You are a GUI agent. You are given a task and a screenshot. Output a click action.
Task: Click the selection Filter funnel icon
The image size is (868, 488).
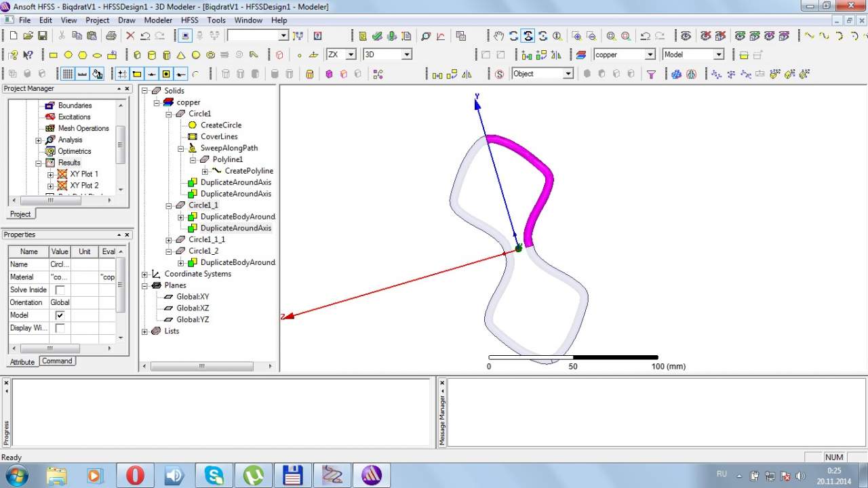[651, 75]
